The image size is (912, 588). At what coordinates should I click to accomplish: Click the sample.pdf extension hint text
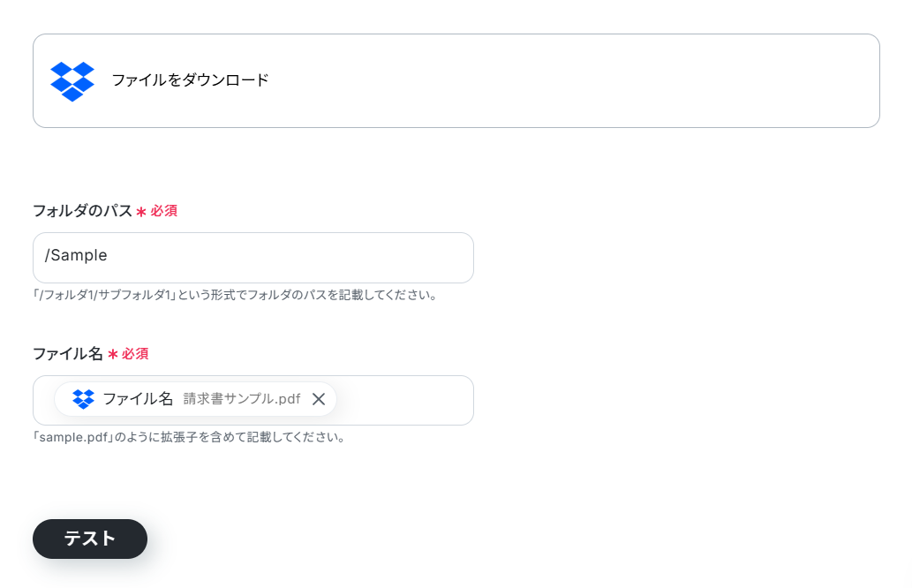coord(190,437)
